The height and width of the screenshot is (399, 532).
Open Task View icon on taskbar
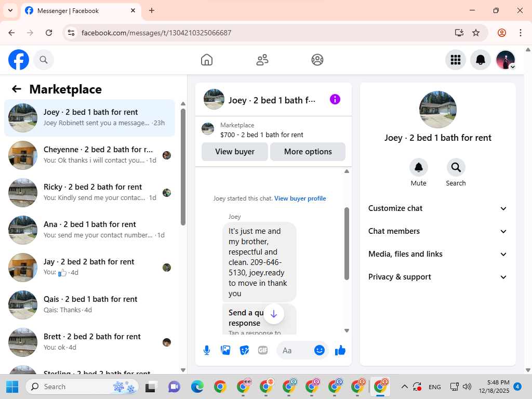point(151,387)
